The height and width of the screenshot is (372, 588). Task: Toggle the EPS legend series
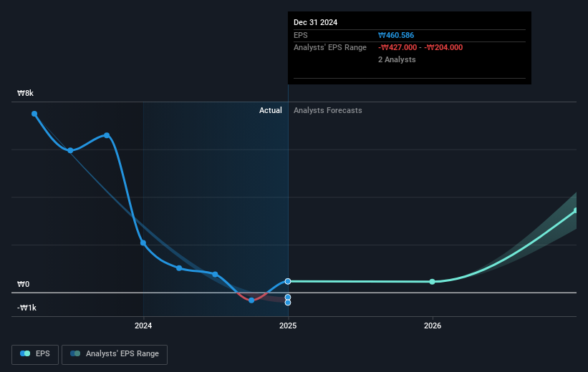click(x=35, y=354)
